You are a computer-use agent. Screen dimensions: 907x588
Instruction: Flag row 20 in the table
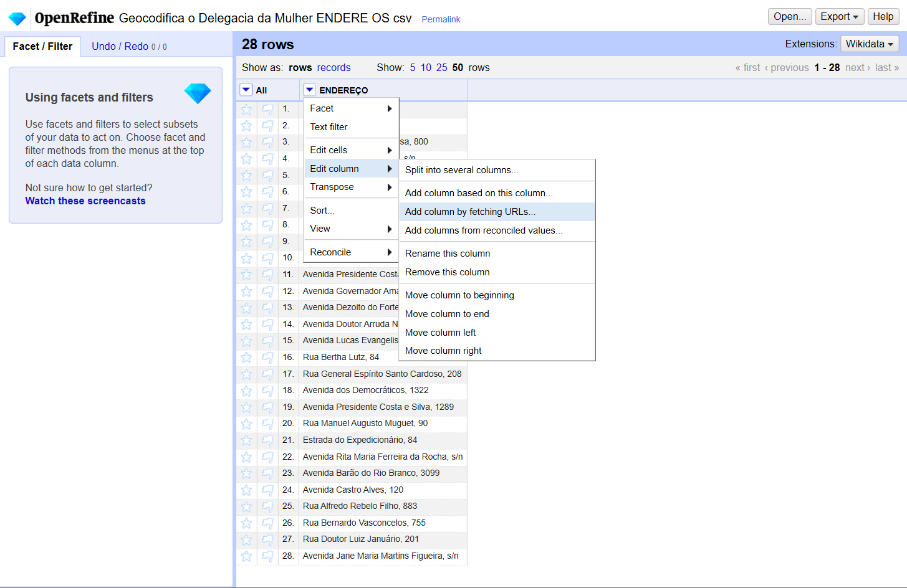coord(267,424)
